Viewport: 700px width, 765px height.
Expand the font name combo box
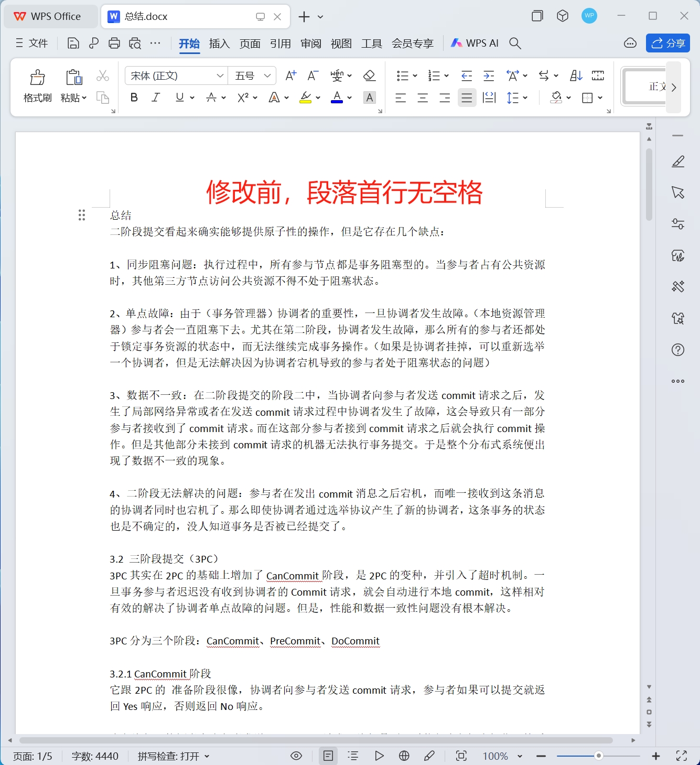[x=220, y=76]
